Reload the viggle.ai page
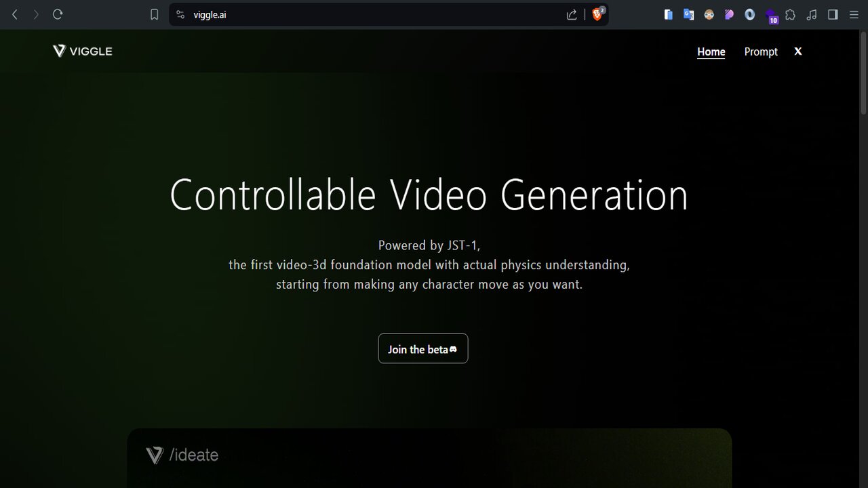 (58, 14)
